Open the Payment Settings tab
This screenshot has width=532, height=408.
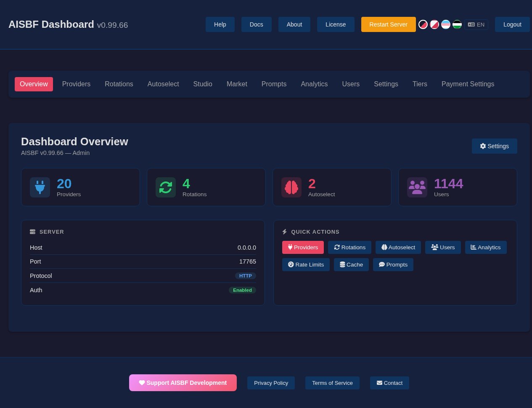click(468, 84)
